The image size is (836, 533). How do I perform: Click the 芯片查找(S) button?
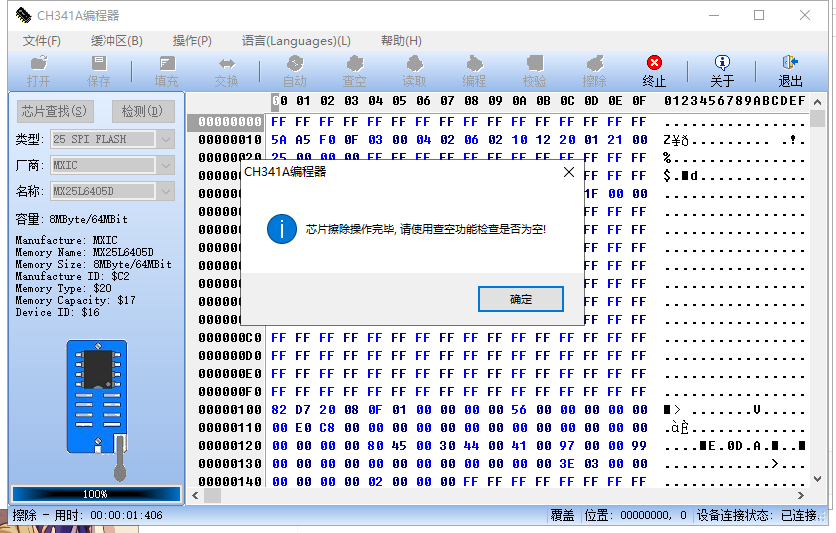click(54, 111)
